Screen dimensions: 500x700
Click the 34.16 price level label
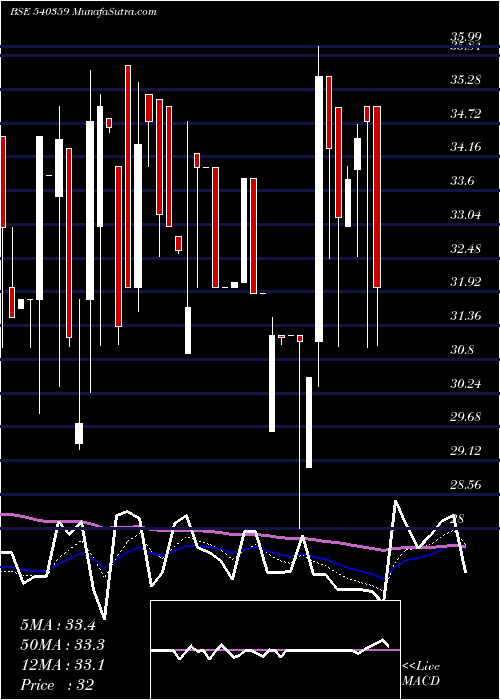(x=466, y=147)
